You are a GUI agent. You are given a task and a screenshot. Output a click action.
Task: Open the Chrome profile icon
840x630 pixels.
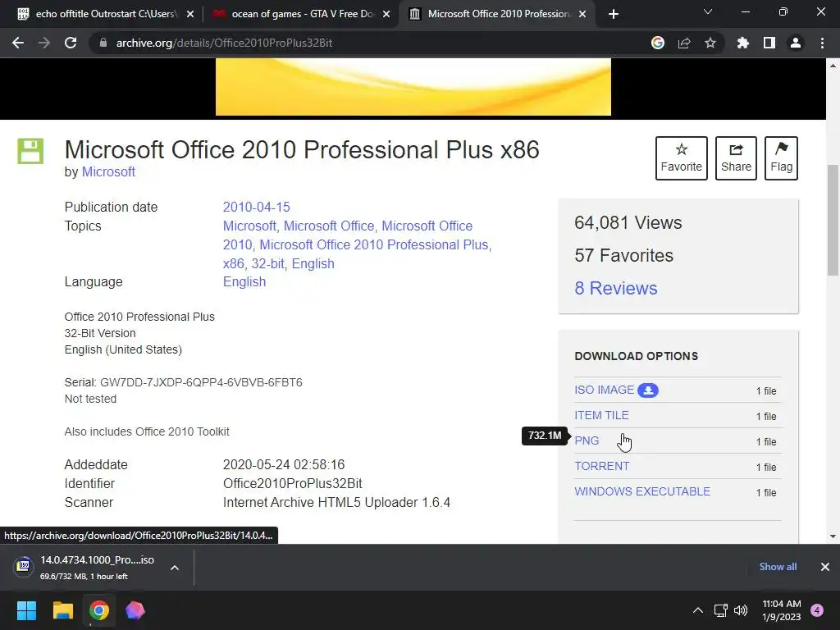pyautogui.click(x=796, y=43)
